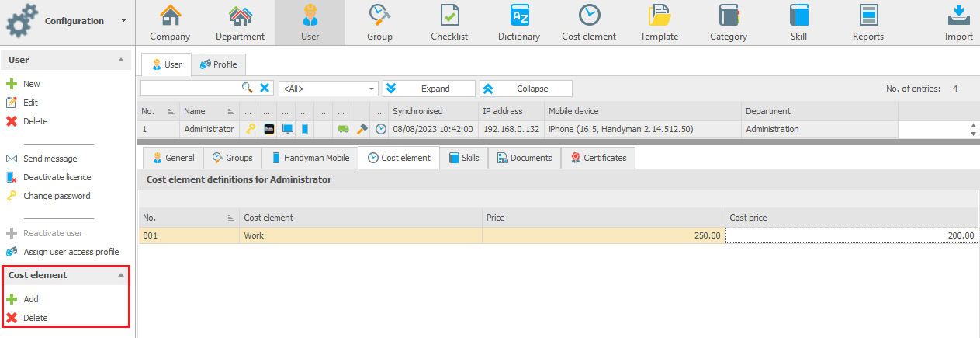Click the Collapse button

526,89
